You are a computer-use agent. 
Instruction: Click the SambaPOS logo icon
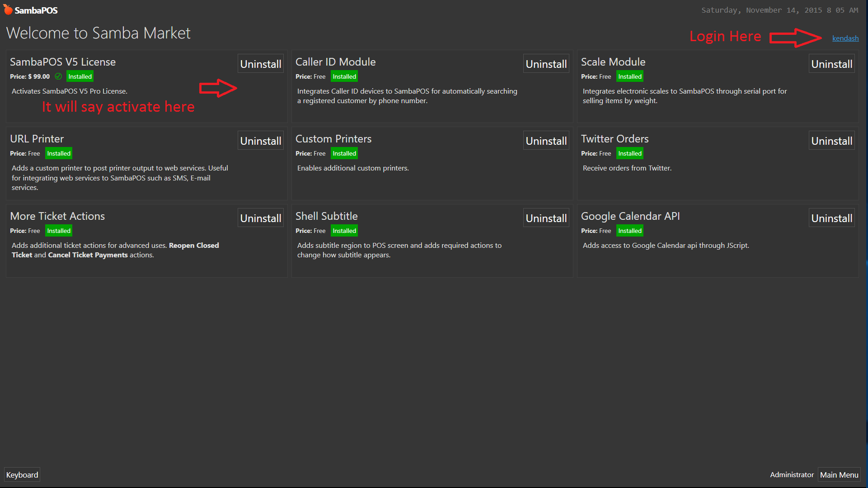(x=8, y=9)
